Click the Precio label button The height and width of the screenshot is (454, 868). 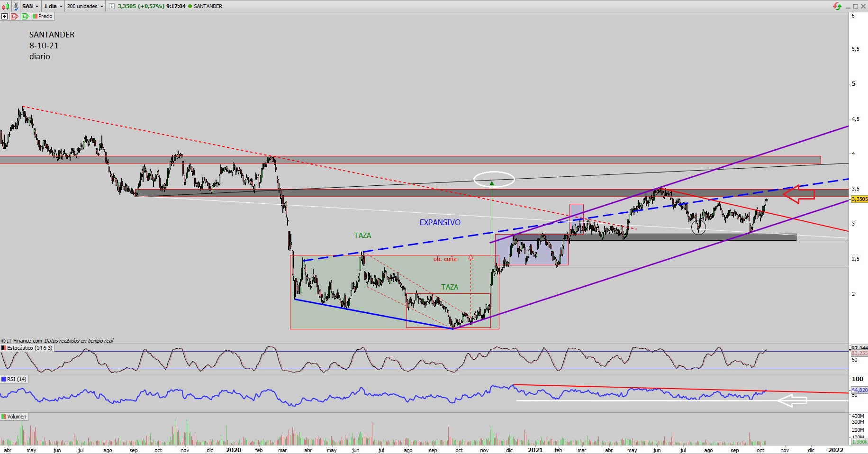coord(43,16)
